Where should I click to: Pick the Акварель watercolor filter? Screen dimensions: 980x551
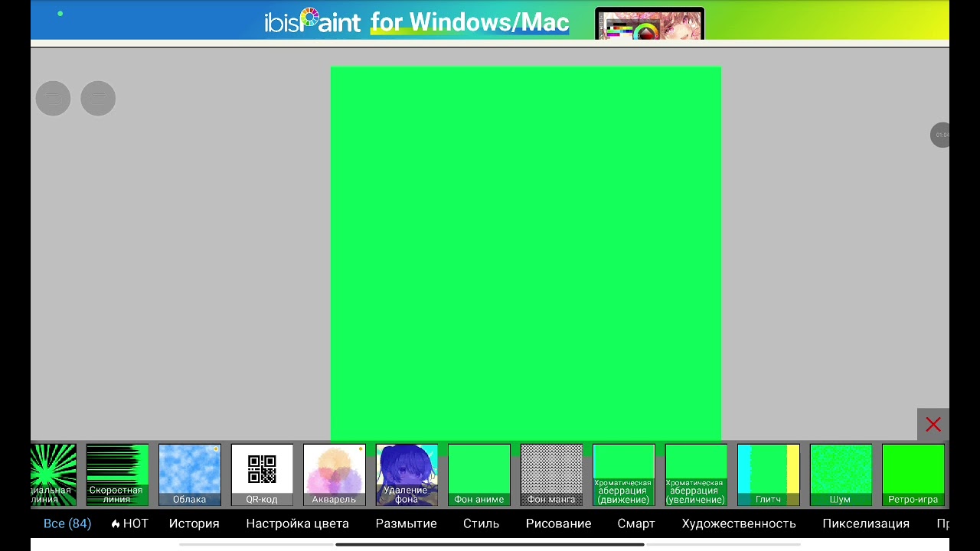(334, 475)
